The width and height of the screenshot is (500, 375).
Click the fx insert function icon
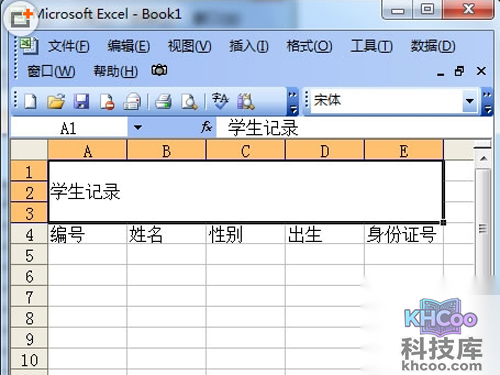[206, 127]
